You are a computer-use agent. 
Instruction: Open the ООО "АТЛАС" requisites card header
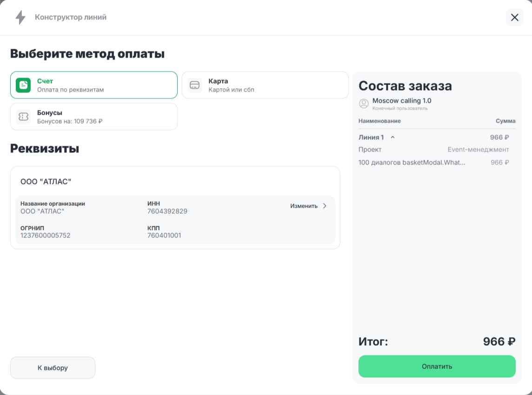(x=46, y=181)
